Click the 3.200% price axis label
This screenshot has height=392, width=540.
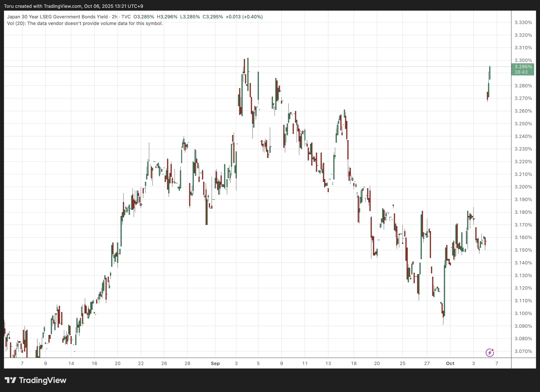(x=523, y=187)
